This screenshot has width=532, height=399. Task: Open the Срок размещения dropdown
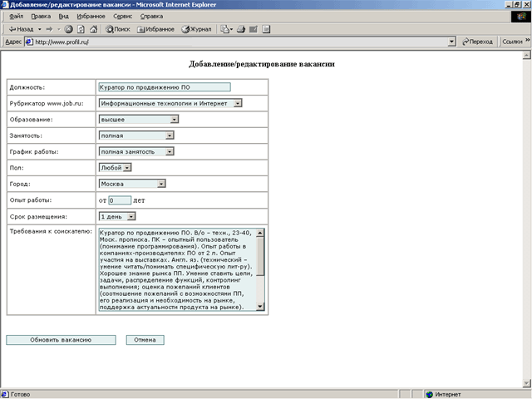coord(117,216)
